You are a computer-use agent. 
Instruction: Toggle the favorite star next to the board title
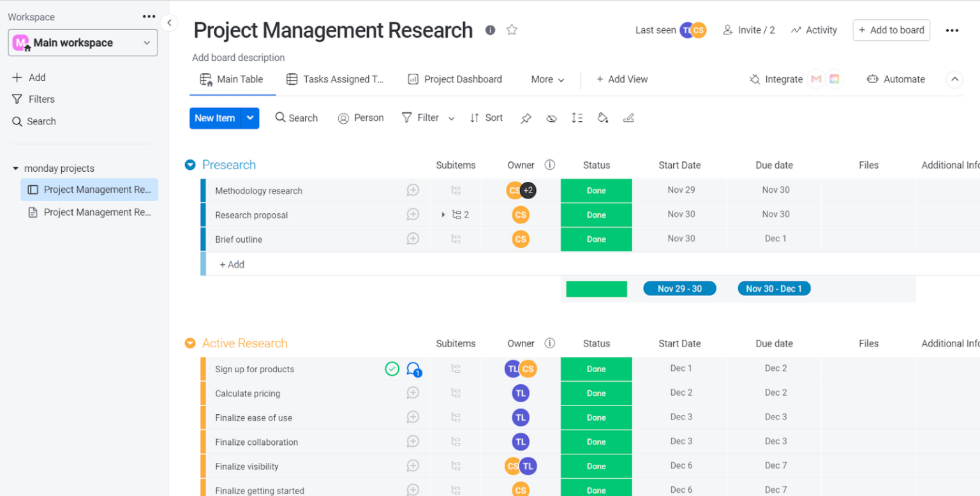click(511, 29)
